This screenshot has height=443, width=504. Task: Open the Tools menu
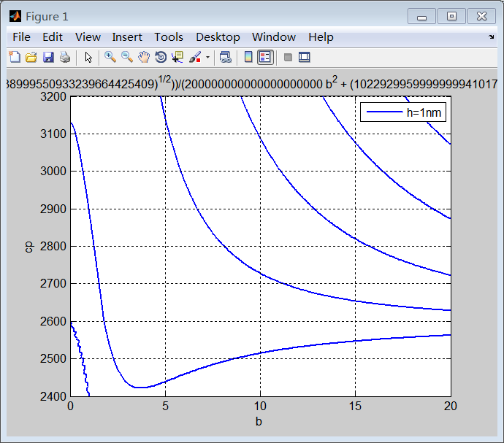(x=169, y=36)
